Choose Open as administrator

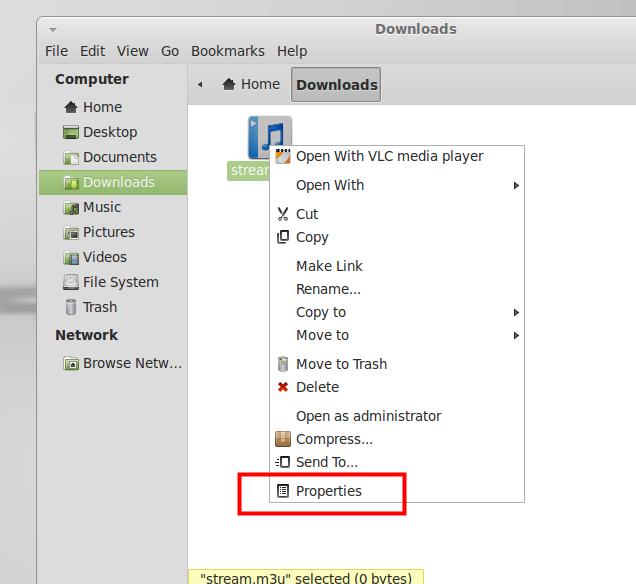(x=397, y=416)
